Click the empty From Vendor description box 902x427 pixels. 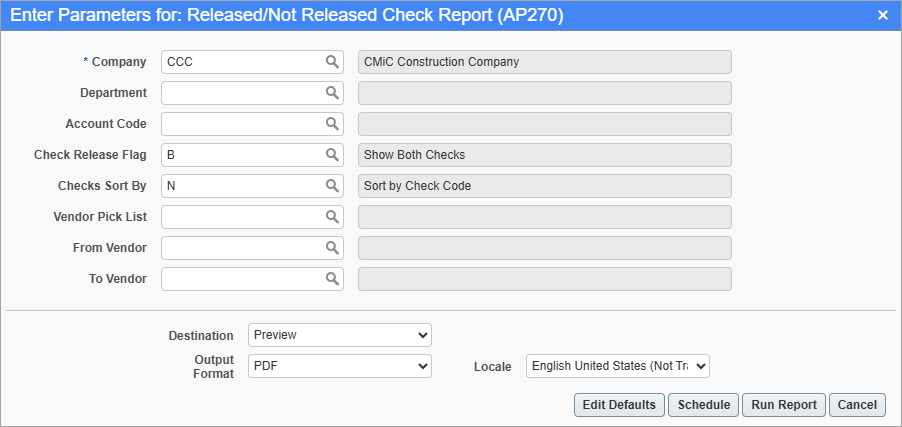coord(545,248)
